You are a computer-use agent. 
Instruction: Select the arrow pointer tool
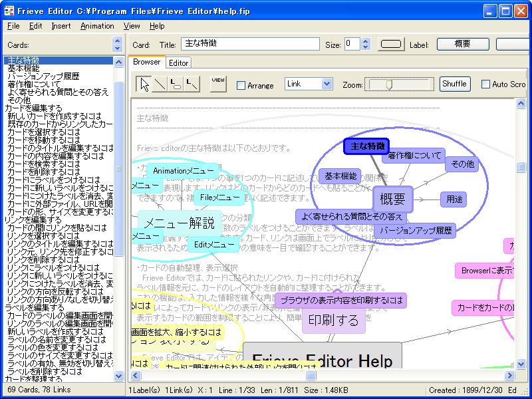click(x=144, y=84)
